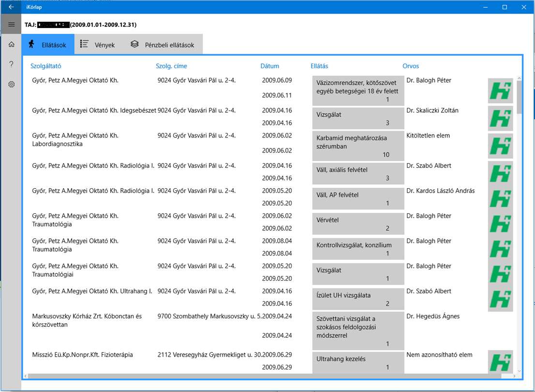Screen dimensions: 535x392
Task: Click the Orvos column header
Action: click(x=411, y=66)
